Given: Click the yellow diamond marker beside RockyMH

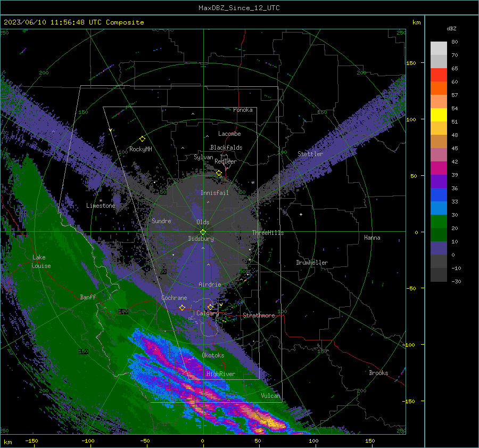Looking at the screenshot, I should [x=142, y=139].
